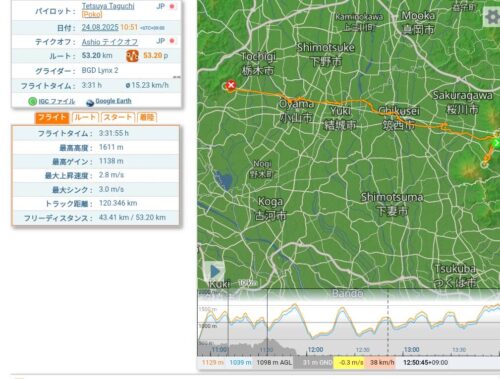Viewport: 500px width, 379px height.
Task: Click the Japan flag beside Ashio takeoff
Action: pos(172,41)
